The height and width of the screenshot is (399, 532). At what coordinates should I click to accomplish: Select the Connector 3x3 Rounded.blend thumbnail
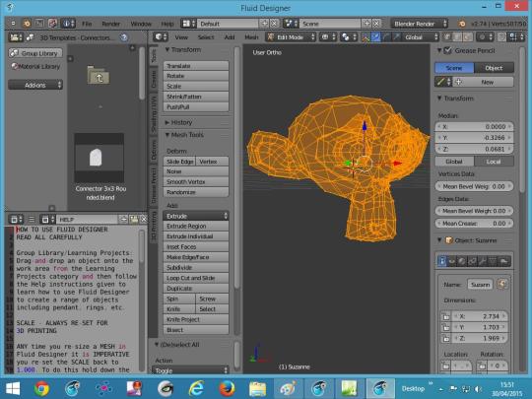[x=100, y=158]
